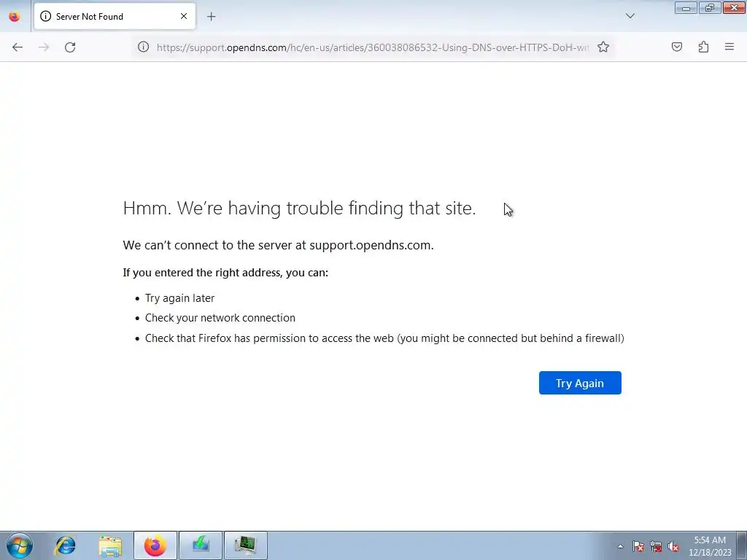This screenshot has height=560, width=747.
Task: Go back to the previous page
Action: point(18,47)
